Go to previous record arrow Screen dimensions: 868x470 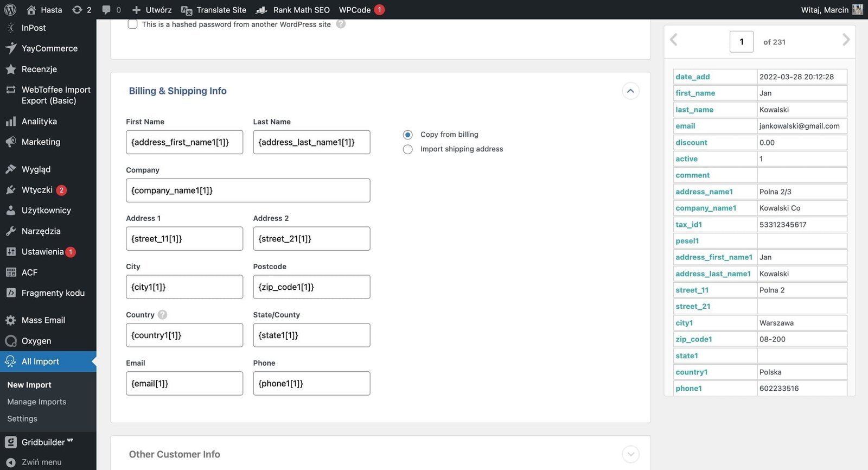674,40
